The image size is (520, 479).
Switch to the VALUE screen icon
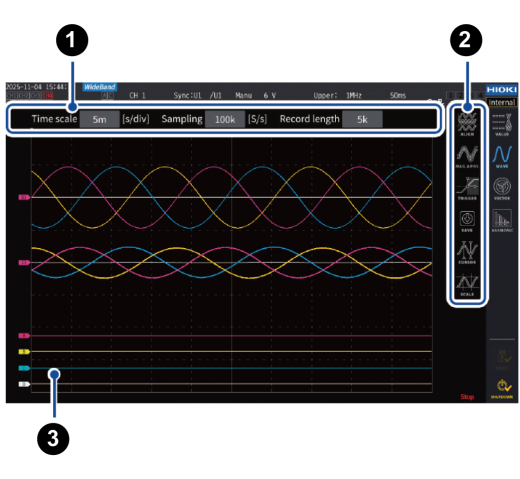point(502,124)
